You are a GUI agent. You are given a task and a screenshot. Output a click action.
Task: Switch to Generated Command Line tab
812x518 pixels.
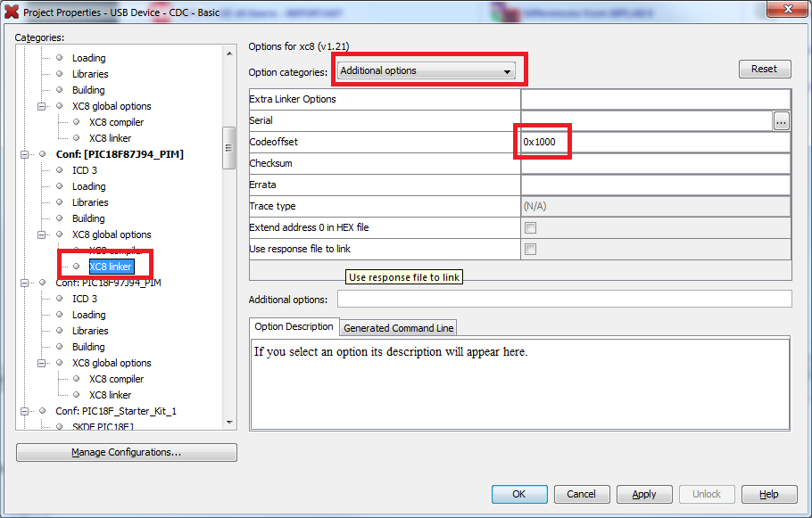coord(398,328)
